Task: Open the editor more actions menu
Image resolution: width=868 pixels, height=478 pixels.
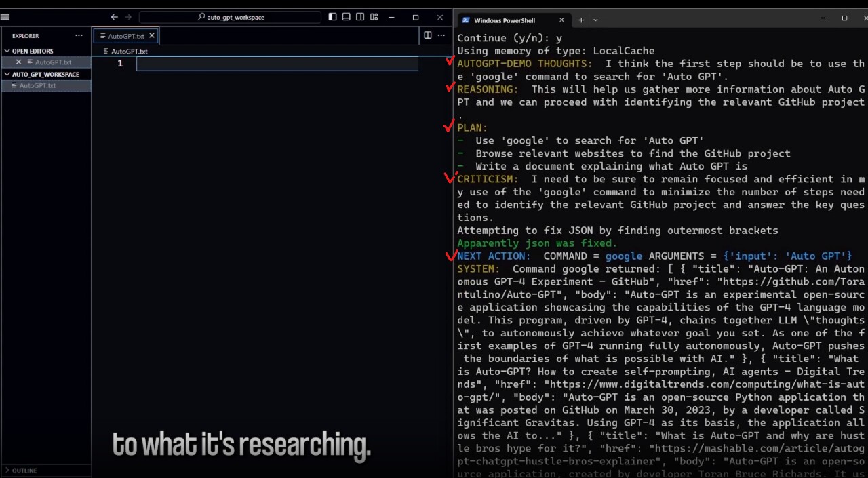Action: (443, 35)
